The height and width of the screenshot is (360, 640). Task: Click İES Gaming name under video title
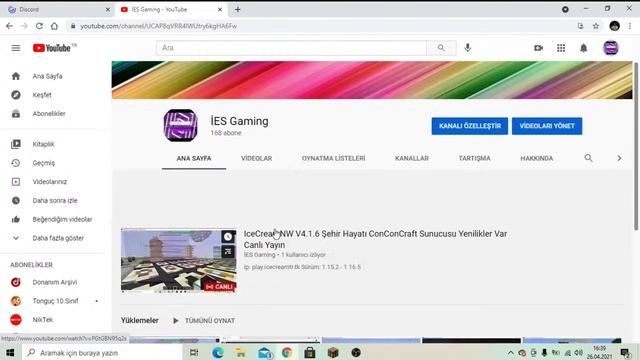tap(260, 255)
